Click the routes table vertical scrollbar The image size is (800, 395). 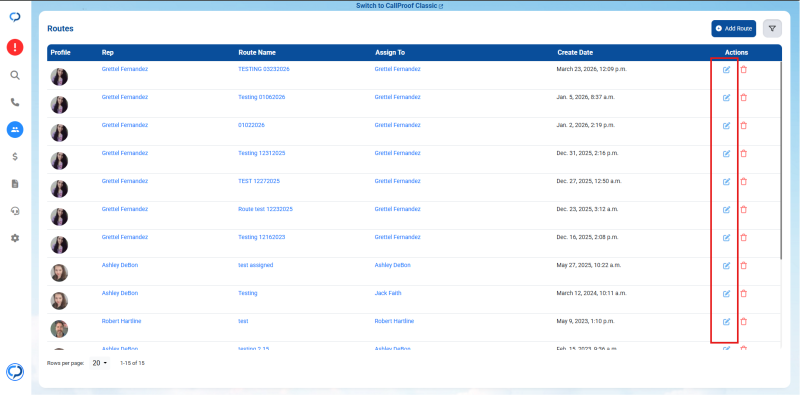[781, 160]
